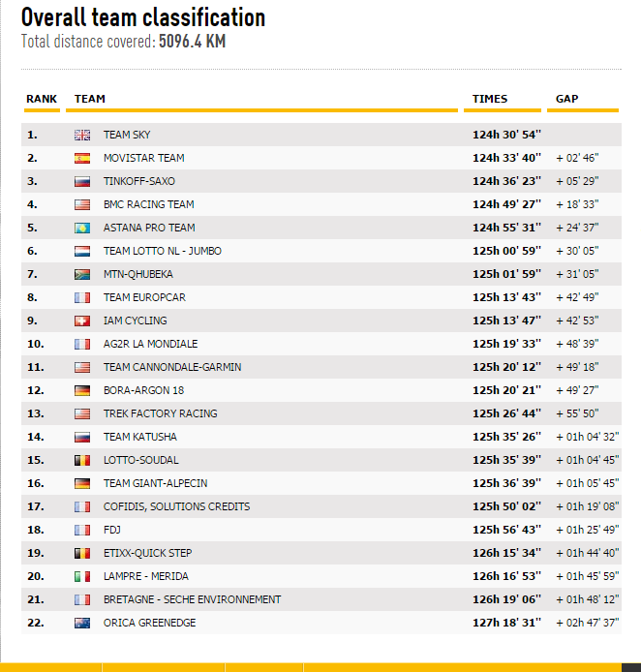
Task: Click the gap value + 01h 04' 32"
Action: click(588, 437)
